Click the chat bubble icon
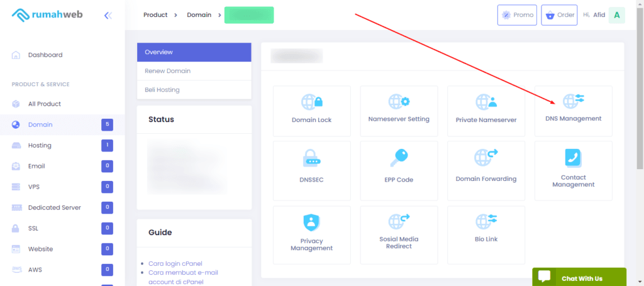The image size is (644, 286). pyautogui.click(x=544, y=277)
